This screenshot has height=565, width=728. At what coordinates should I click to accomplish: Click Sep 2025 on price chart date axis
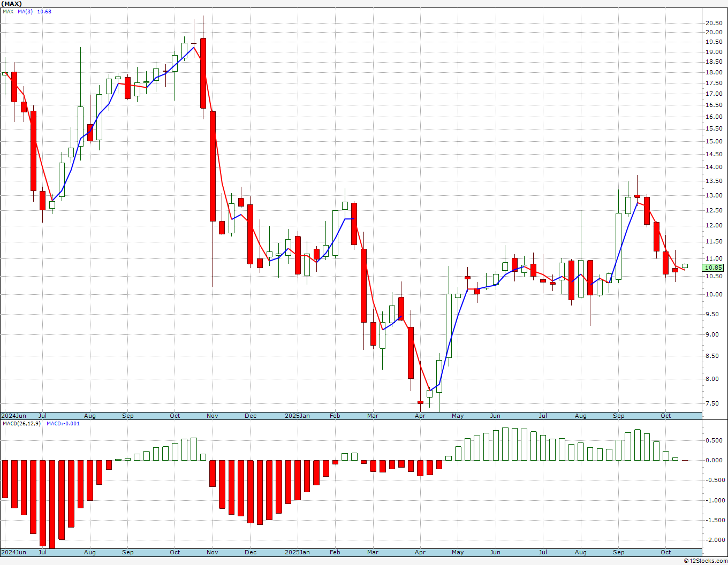[x=619, y=416]
